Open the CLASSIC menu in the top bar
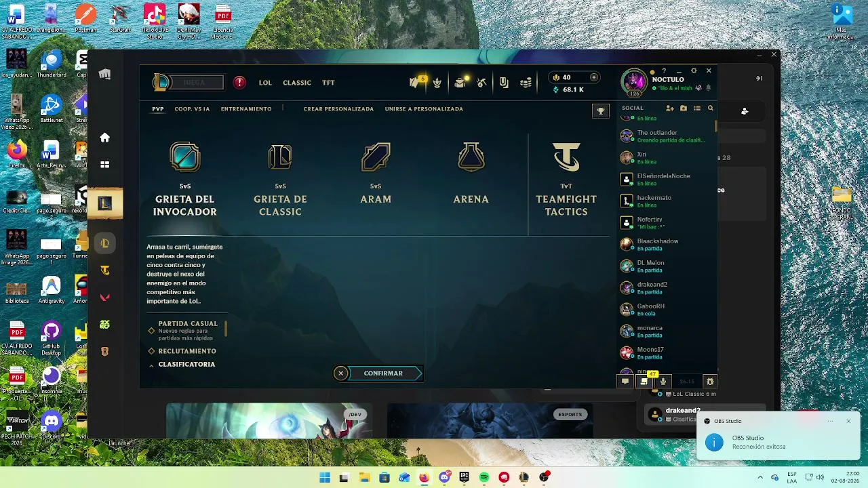The image size is (868, 488). [297, 83]
